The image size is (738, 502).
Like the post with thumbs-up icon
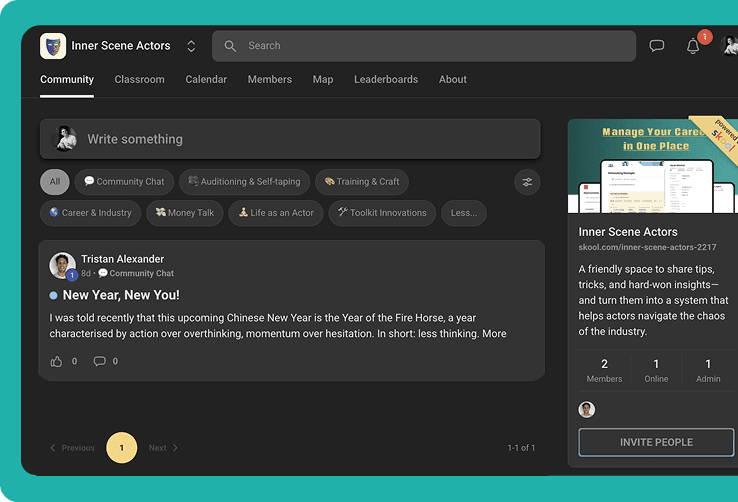56,361
